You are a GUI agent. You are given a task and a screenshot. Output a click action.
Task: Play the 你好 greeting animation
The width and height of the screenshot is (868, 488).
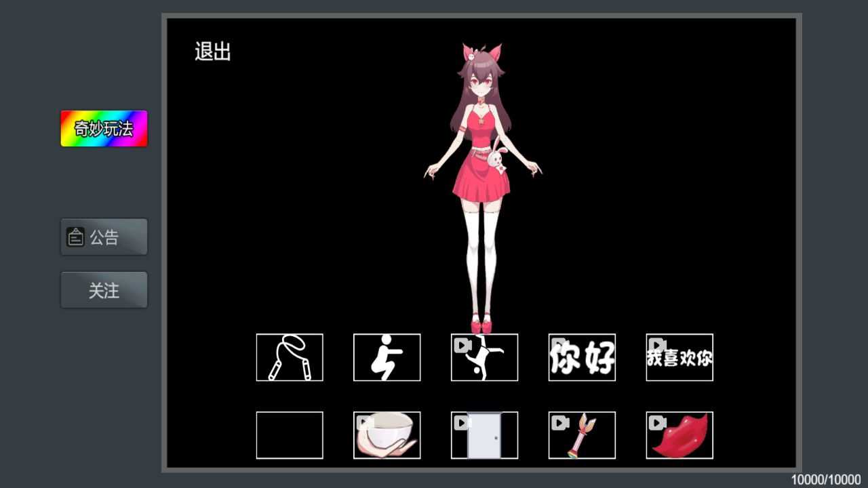582,357
